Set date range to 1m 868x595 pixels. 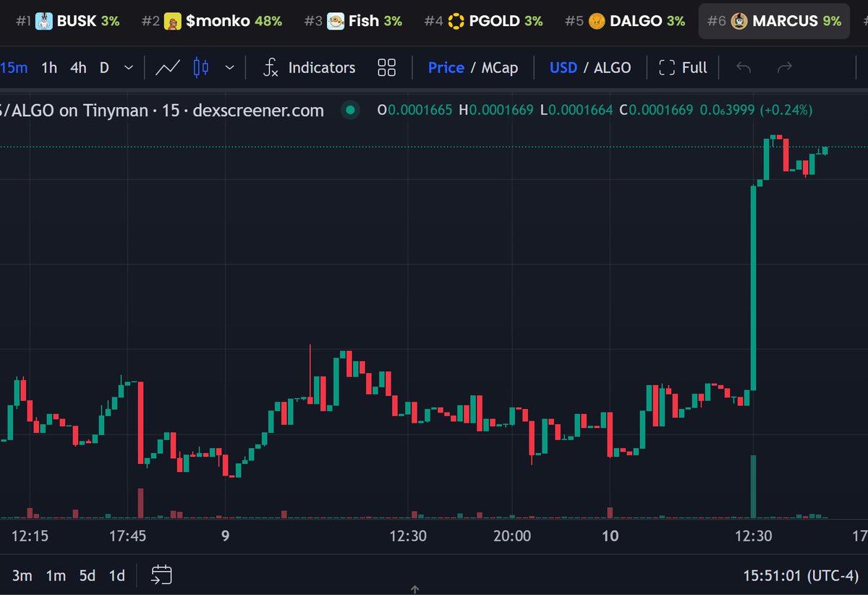pyautogui.click(x=56, y=576)
